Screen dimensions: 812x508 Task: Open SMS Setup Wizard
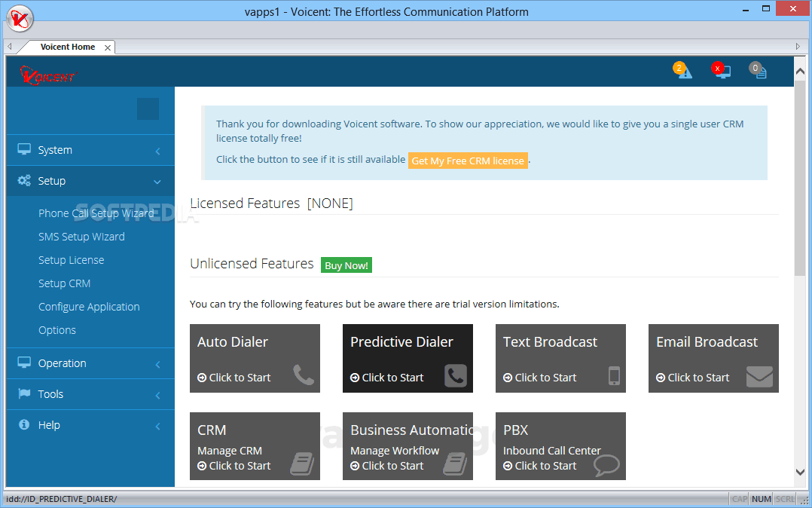81,237
